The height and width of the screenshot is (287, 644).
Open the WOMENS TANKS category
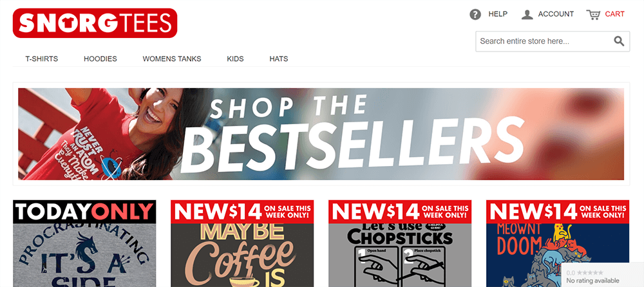[172, 59]
